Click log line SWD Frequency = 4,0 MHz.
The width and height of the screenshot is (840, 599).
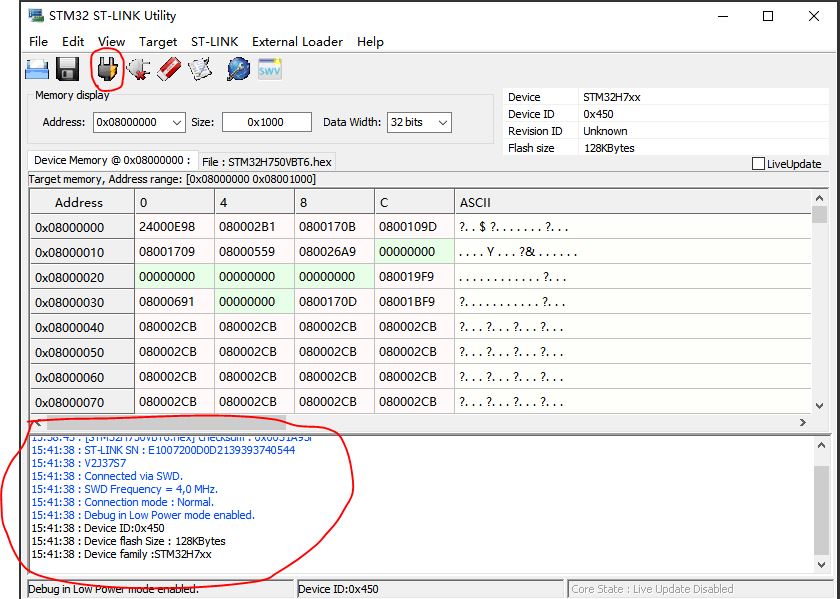[124, 489]
